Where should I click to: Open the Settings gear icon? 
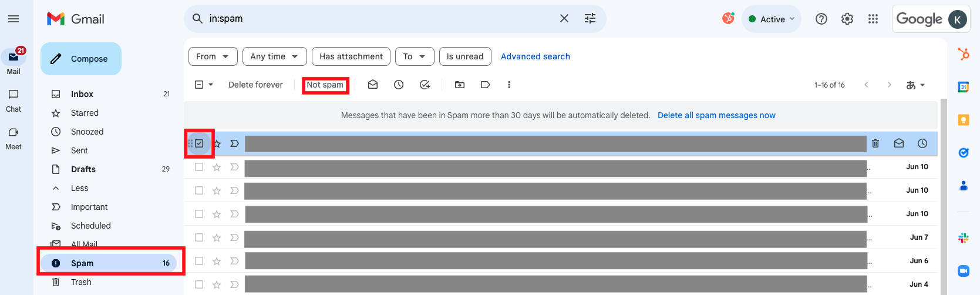click(847, 19)
